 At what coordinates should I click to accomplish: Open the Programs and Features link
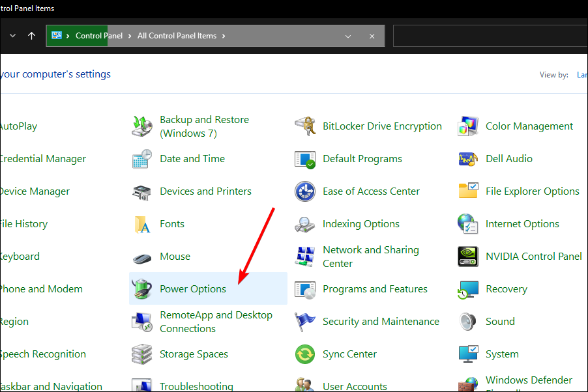[375, 289]
